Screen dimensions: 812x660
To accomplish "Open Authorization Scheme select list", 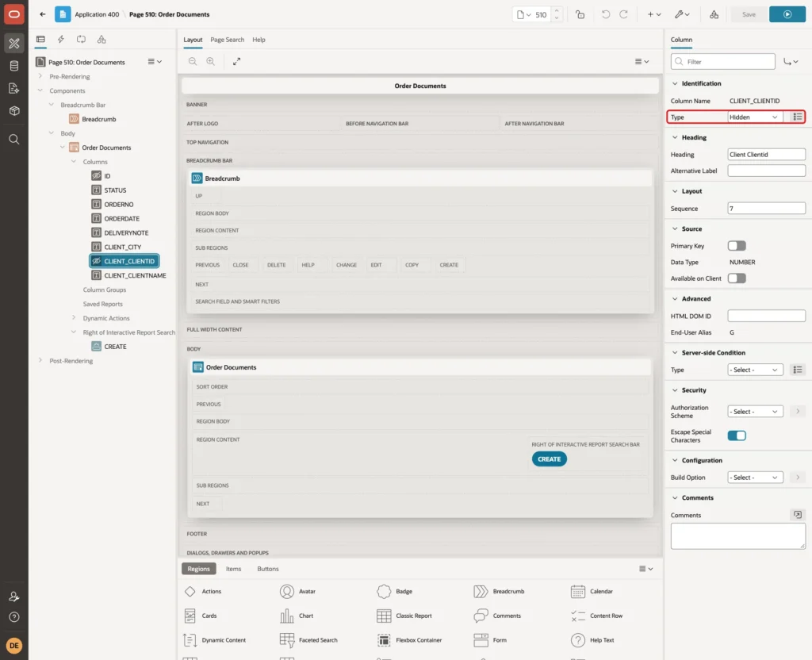I will pyautogui.click(x=755, y=412).
